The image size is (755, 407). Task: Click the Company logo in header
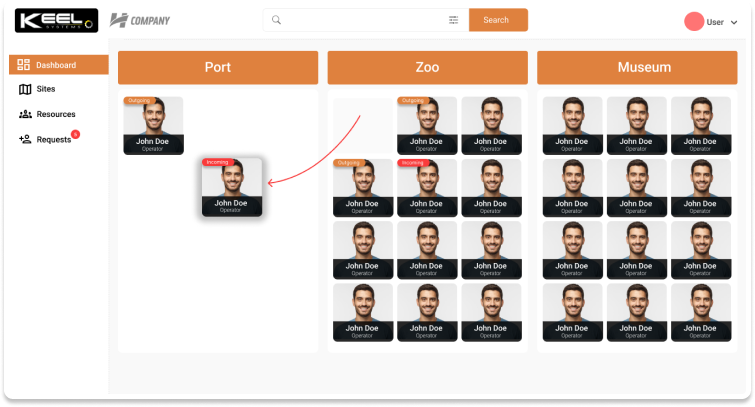click(x=140, y=20)
